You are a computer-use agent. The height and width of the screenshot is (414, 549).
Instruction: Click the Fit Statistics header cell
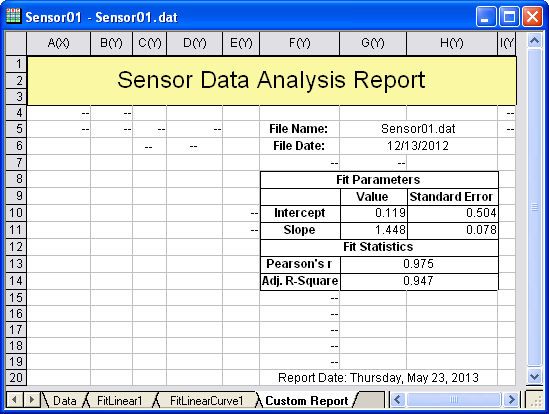[x=379, y=247]
